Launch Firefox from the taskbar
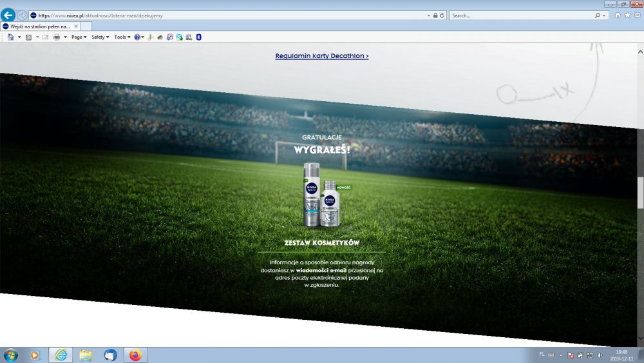644x363 pixels. pos(135,355)
